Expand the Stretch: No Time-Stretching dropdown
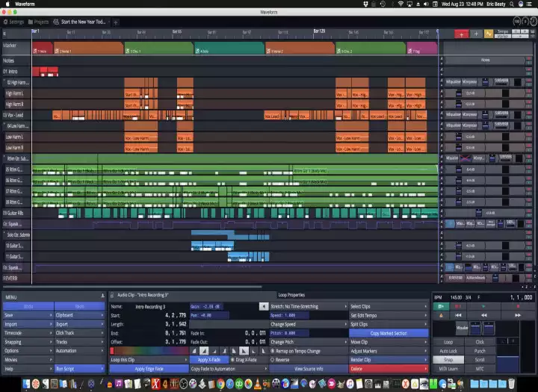The width and height of the screenshot is (538, 392). (308, 306)
